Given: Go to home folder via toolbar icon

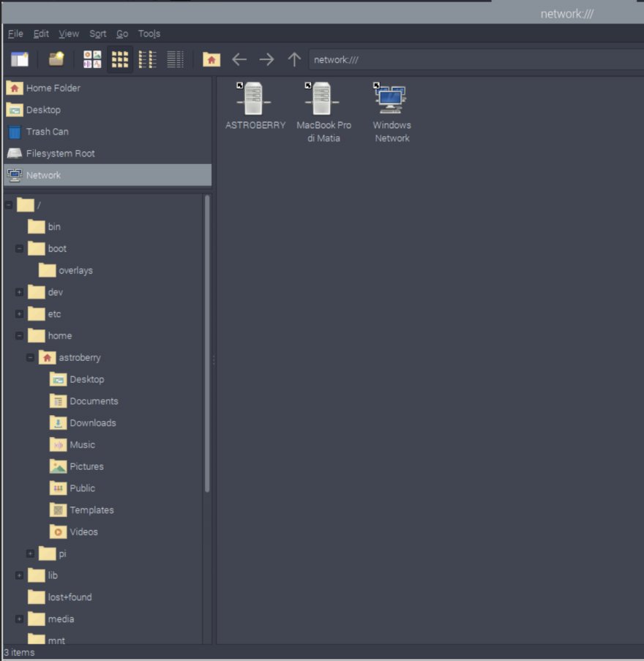Looking at the screenshot, I should point(211,59).
